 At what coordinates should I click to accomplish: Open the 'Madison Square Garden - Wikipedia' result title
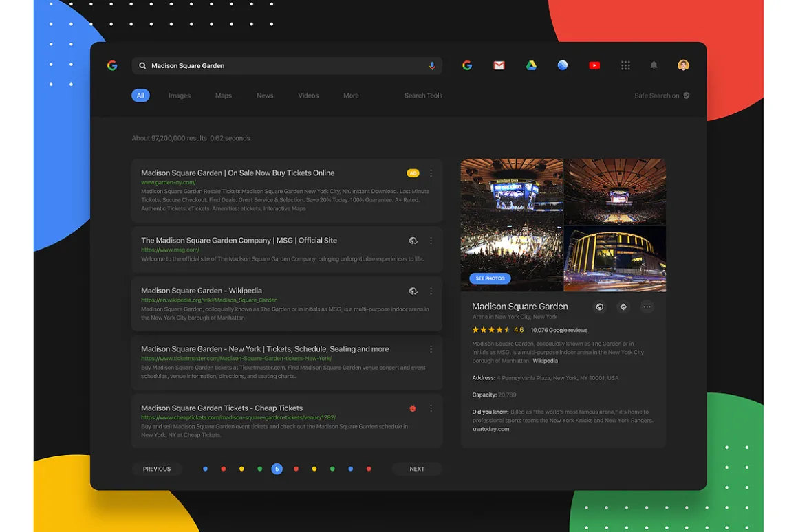(x=202, y=291)
